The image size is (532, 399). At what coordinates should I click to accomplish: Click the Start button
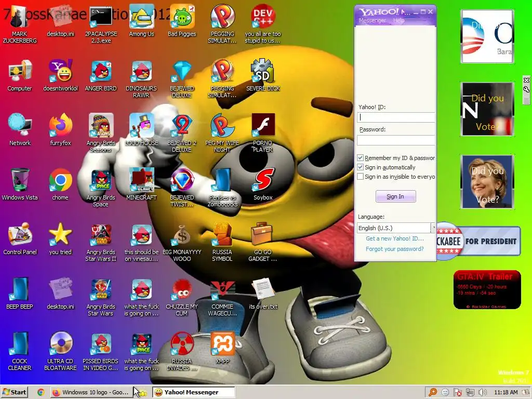click(14, 392)
